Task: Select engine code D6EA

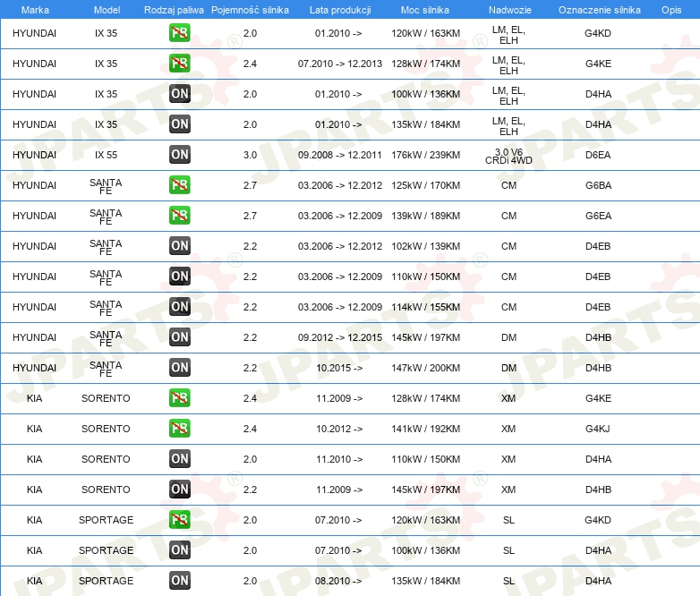Action: point(598,155)
